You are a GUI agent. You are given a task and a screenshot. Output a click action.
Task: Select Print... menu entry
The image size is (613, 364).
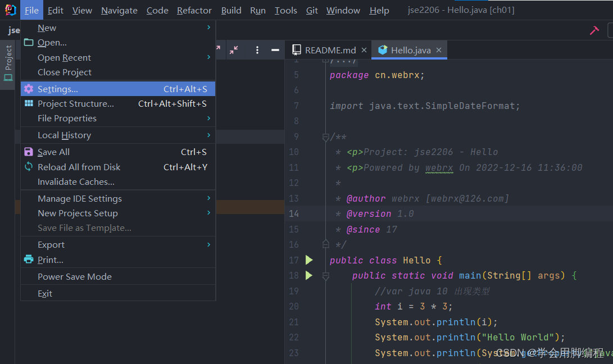(x=118, y=260)
